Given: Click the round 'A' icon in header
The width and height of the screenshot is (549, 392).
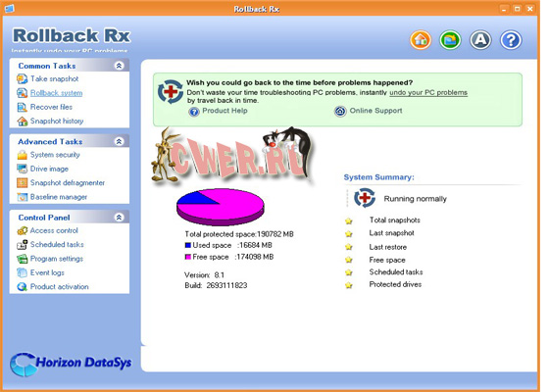Looking at the screenshot, I should 480,40.
